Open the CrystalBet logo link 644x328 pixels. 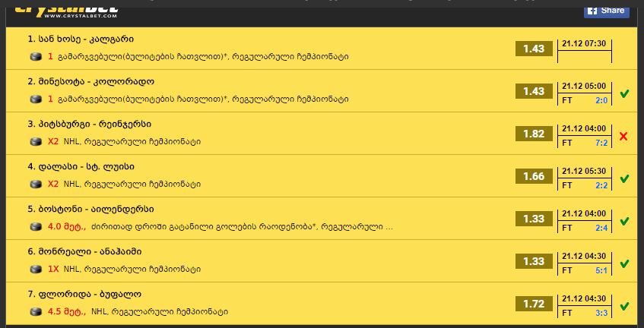click(x=65, y=11)
